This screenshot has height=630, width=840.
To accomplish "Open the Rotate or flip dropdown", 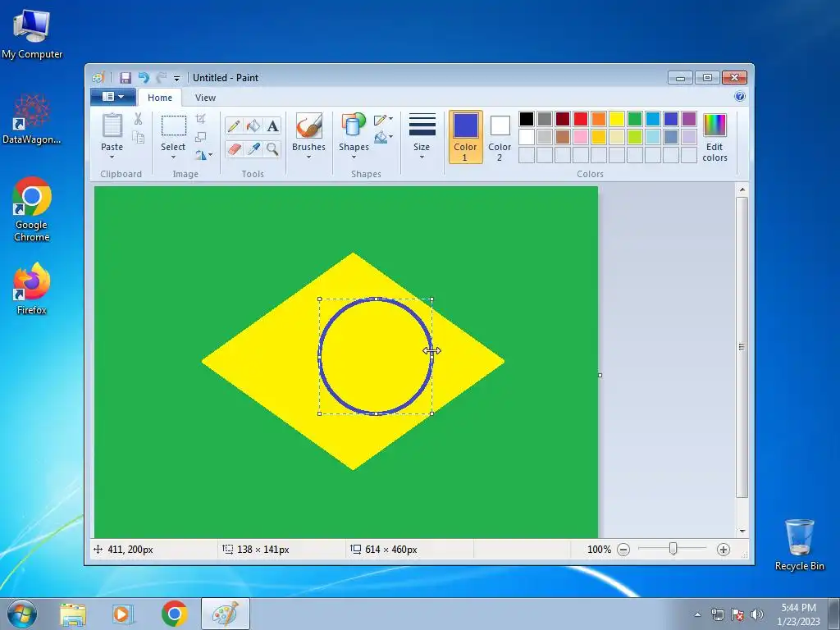I will [203, 155].
